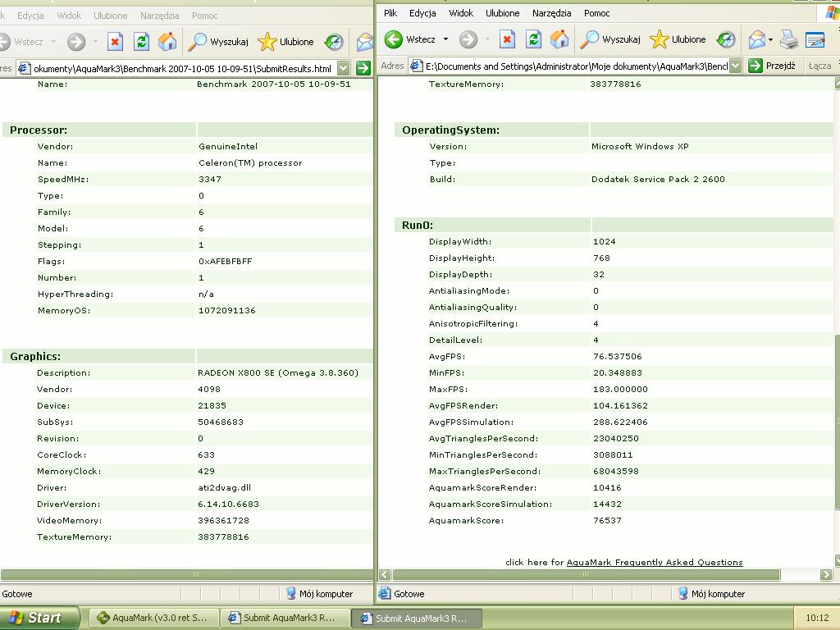Image resolution: width=840 pixels, height=630 pixels.
Task: Click Przejdź go button in right address bar
Action: (772, 66)
